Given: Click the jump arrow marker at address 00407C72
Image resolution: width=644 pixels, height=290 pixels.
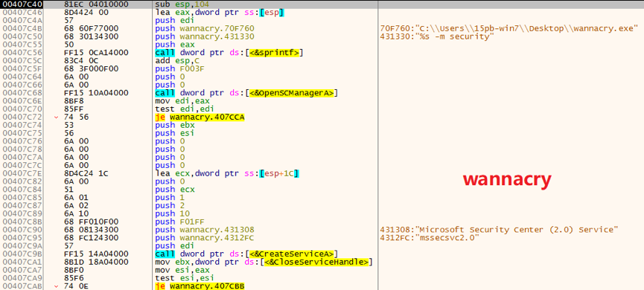Looking at the screenshot, I should [56, 117].
